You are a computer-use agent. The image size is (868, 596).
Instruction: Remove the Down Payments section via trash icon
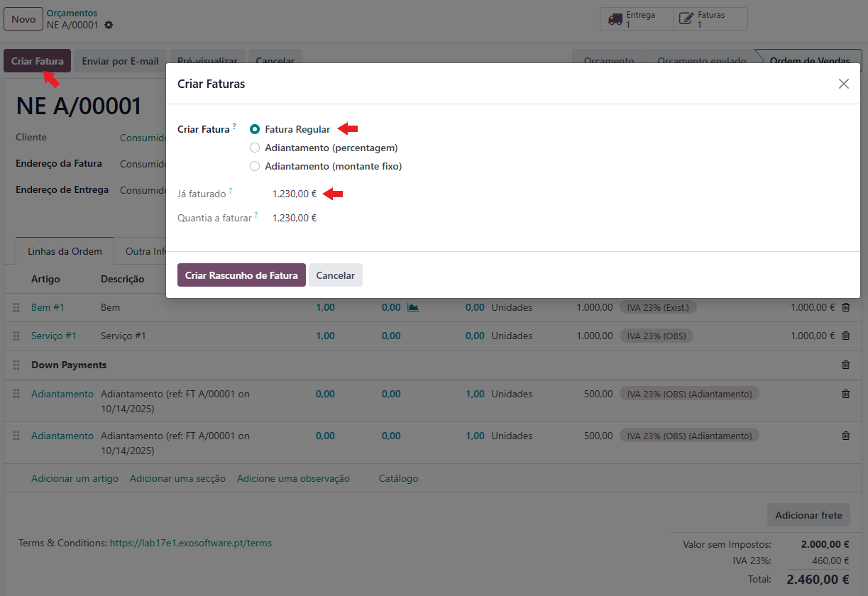click(845, 365)
